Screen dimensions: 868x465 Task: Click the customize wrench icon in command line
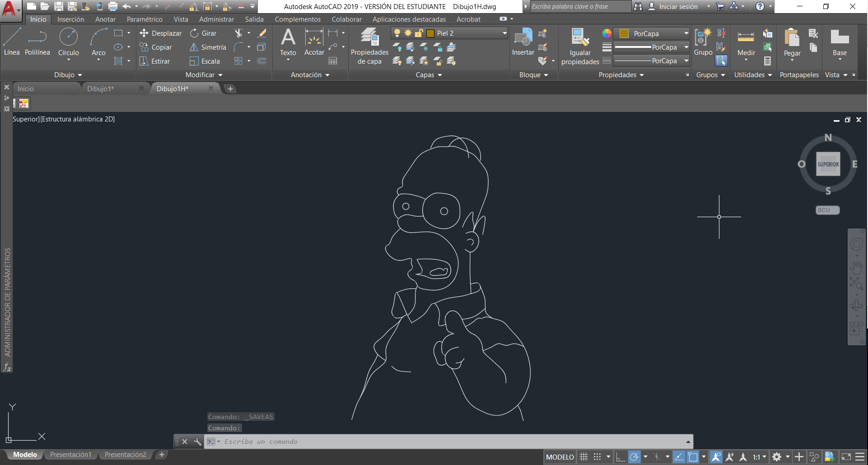click(x=197, y=442)
